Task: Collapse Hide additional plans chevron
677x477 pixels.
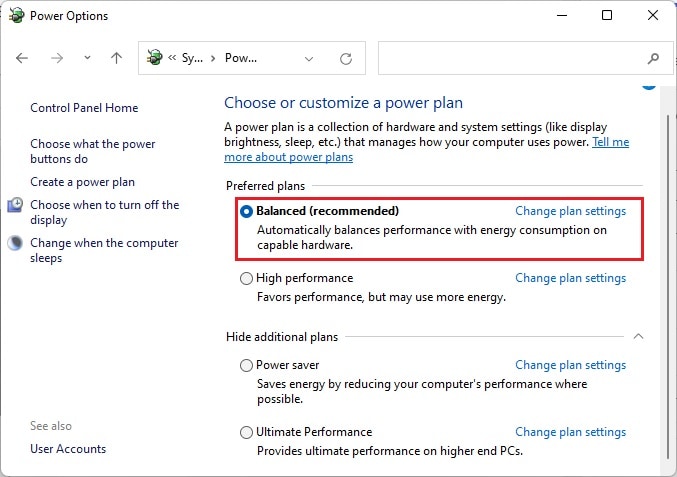Action: tap(638, 336)
